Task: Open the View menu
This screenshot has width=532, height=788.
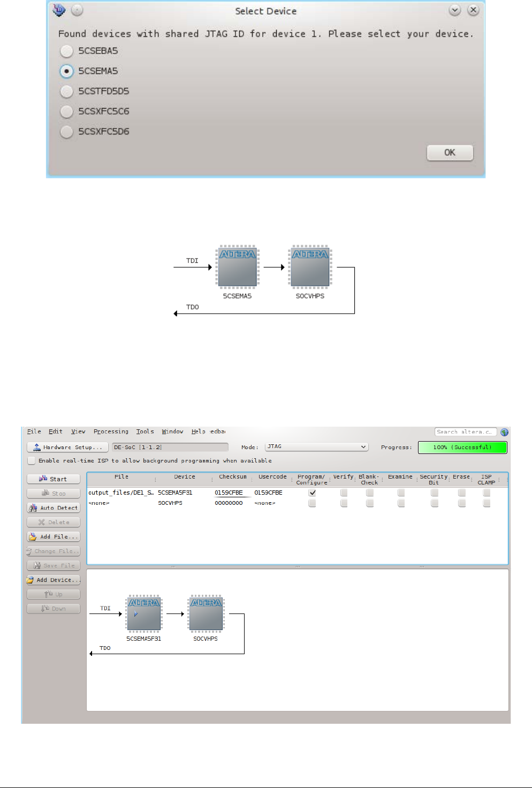Action: point(78,431)
